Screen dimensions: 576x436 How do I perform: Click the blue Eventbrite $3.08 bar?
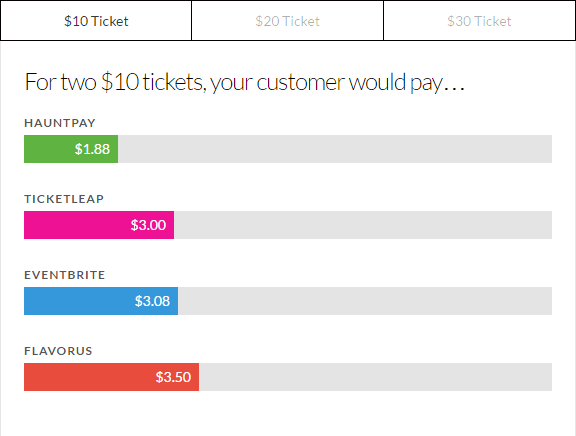coord(101,301)
